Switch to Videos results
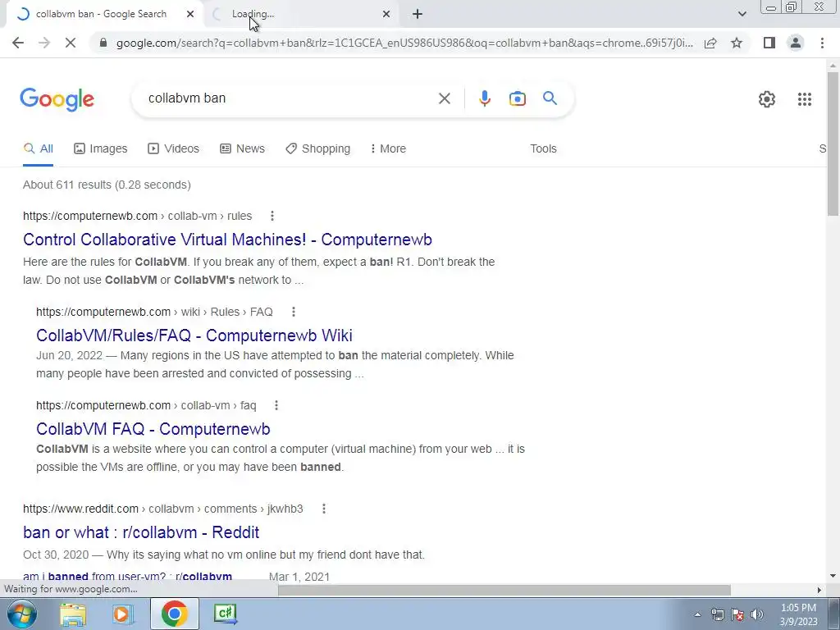This screenshot has height=630, width=840. click(174, 149)
